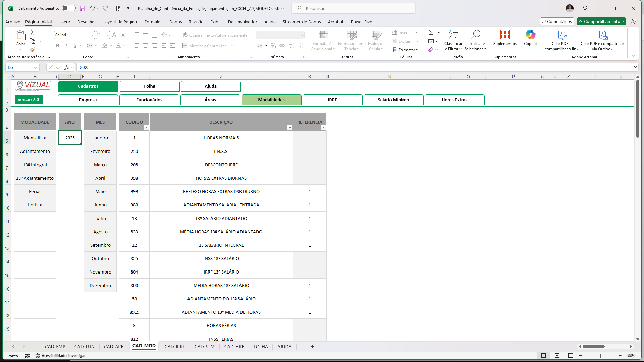
Task: Click Criar PDF e compartilhar link icon
Action: pyautogui.click(x=562, y=35)
